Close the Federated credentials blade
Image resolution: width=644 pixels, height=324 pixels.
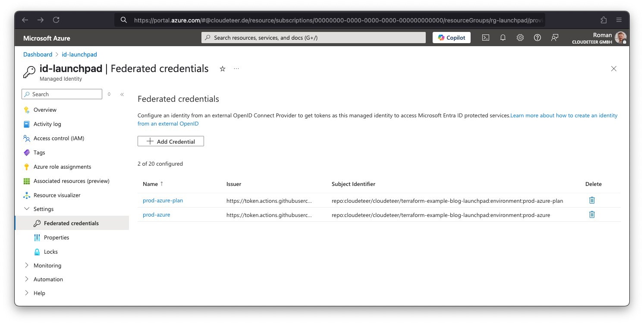(x=614, y=69)
